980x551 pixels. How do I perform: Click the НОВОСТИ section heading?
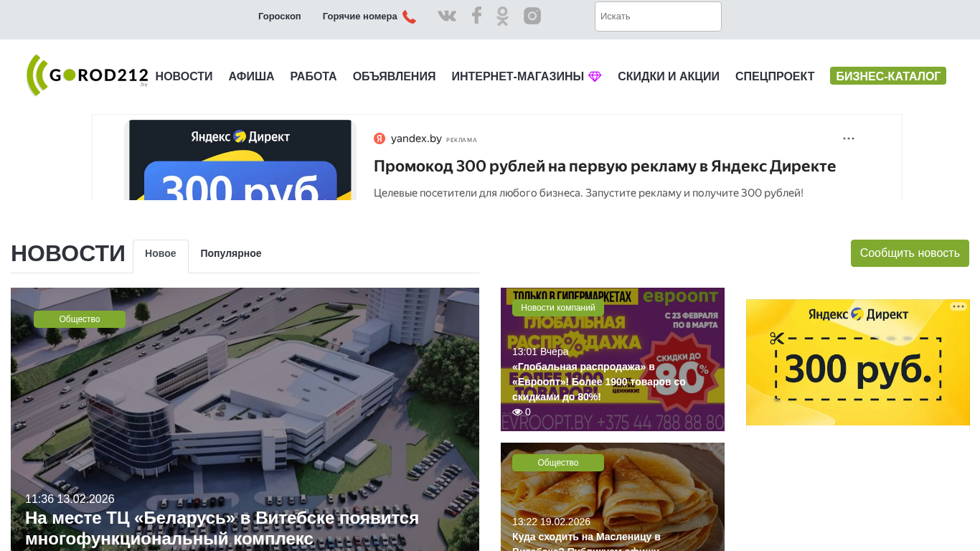click(68, 254)
